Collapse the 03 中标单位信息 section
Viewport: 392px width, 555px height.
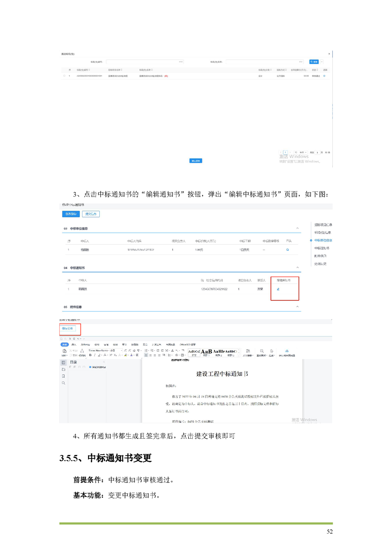pyautogui.click(x=298, y=228)
